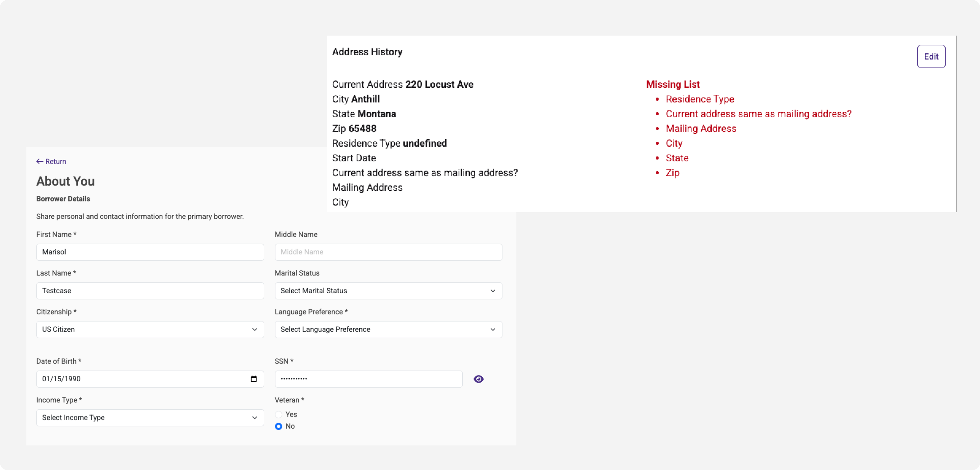Screen dimensions: 980x470
Task: Focus the Middle Name input field
Action: click(x=388, y=252)
